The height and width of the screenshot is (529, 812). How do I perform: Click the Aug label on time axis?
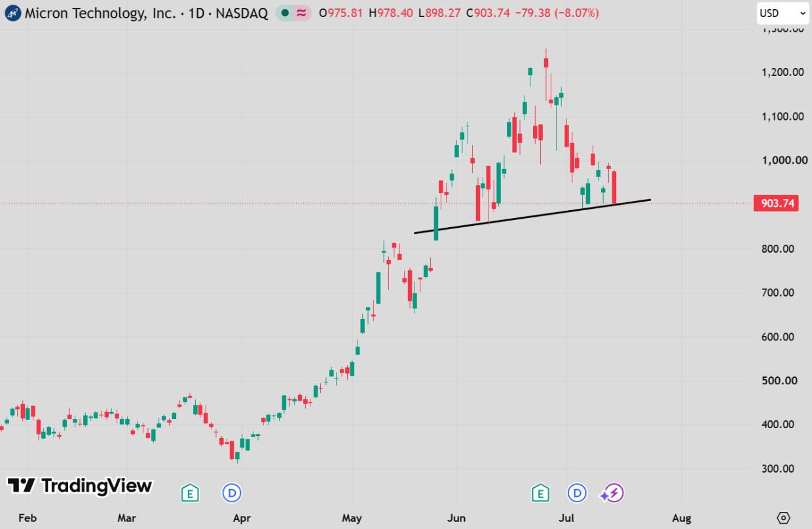point(682,518)
